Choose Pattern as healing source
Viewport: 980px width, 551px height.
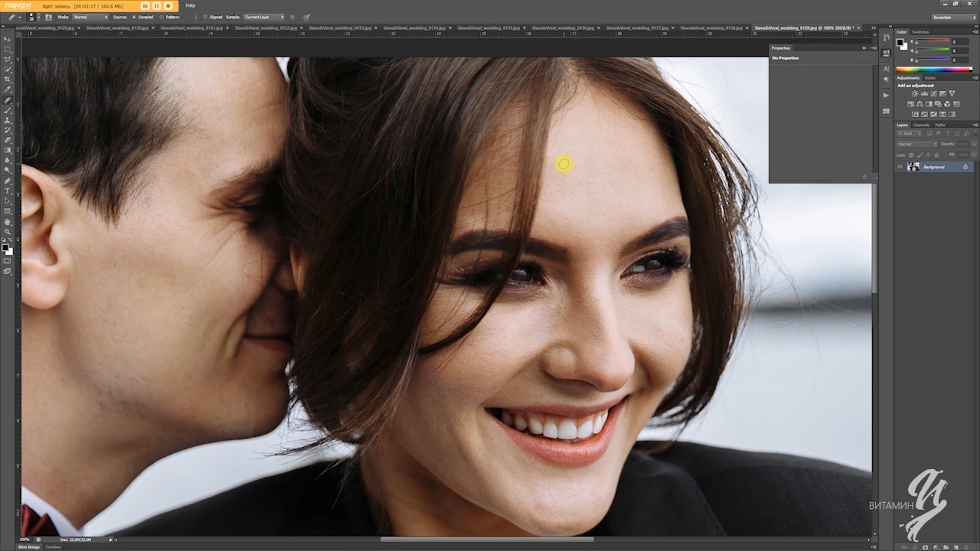(162, 17)
